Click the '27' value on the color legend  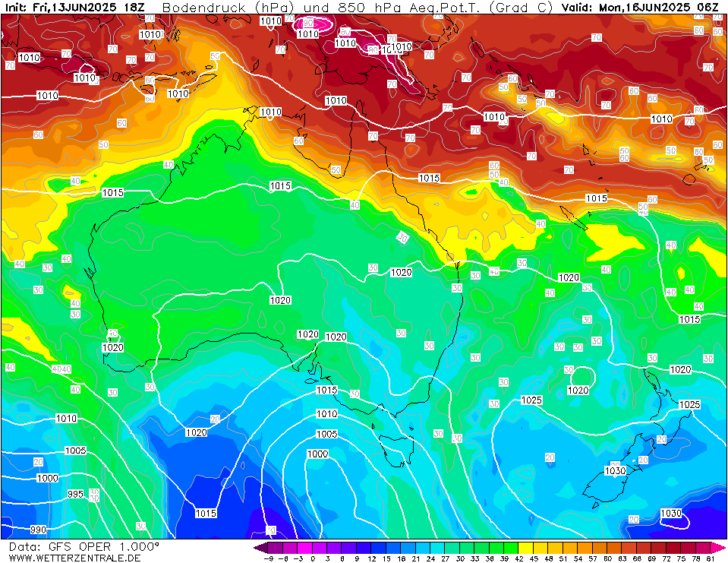445,558
